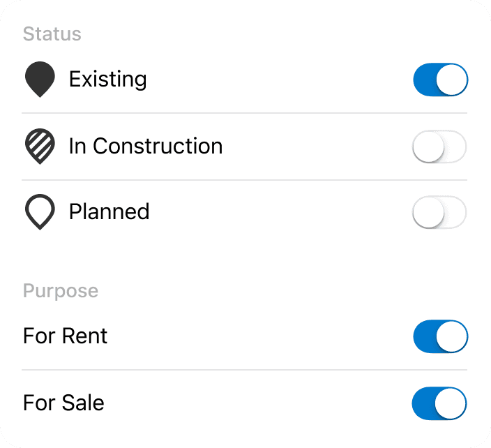Click the white knob of the Planned switch

click(428, 212)
